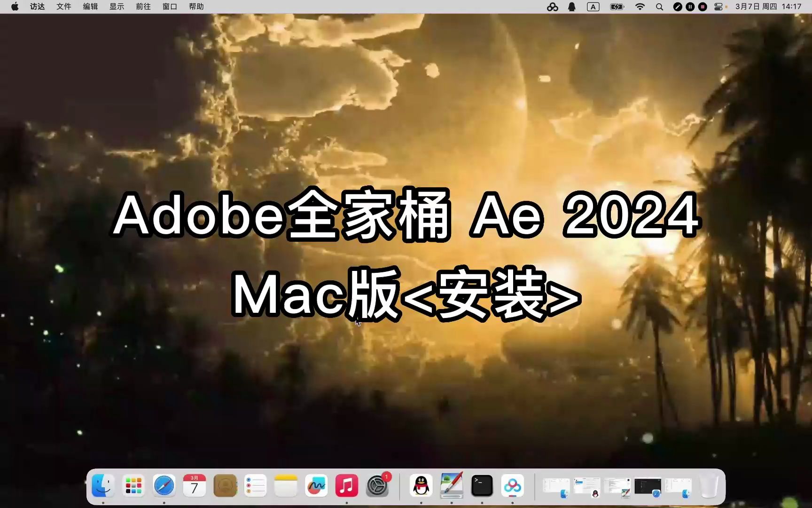This screenshot has width=812, height=508.
Task: Open the 文件 menu
Action: [x=64, y=7]
